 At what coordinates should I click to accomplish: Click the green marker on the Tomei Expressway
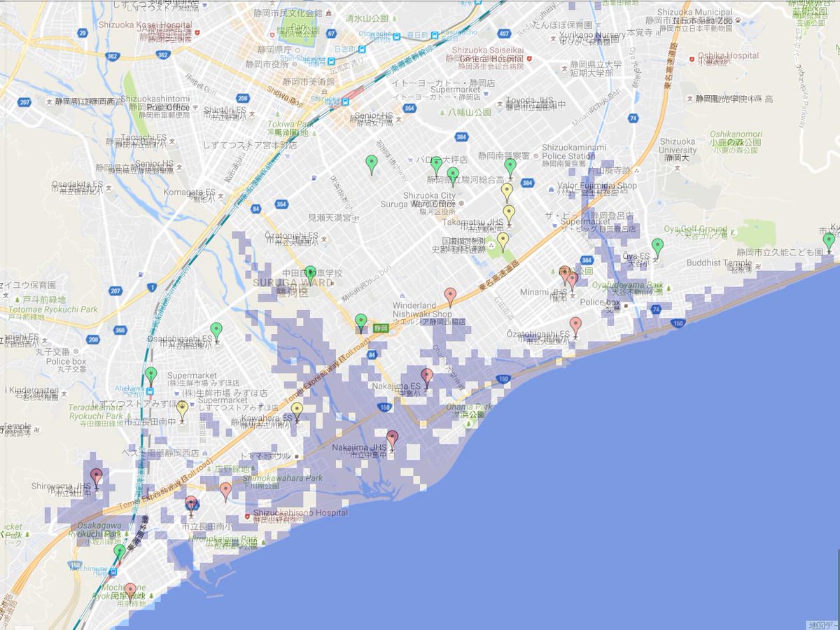coord(361,323)
